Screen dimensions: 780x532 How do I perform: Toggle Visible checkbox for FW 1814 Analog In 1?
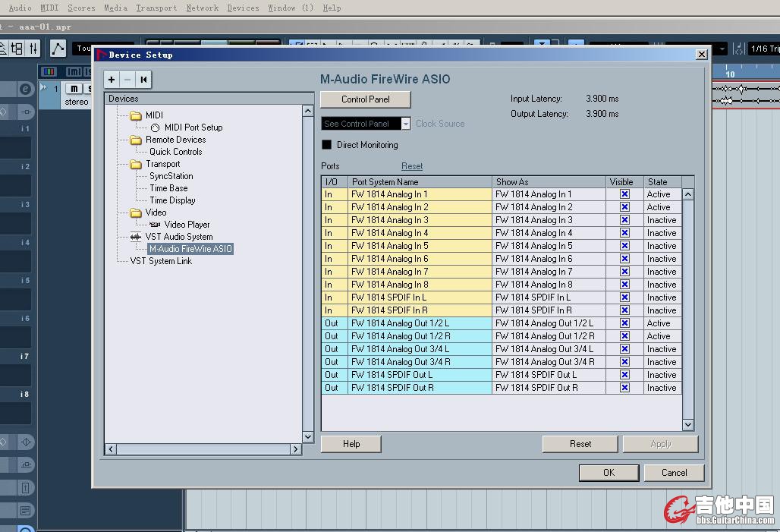point(624,194)
